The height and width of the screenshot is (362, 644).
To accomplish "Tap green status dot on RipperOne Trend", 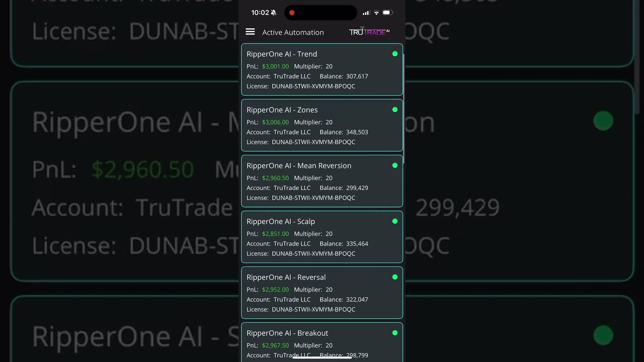I will (x=395, y=54).
